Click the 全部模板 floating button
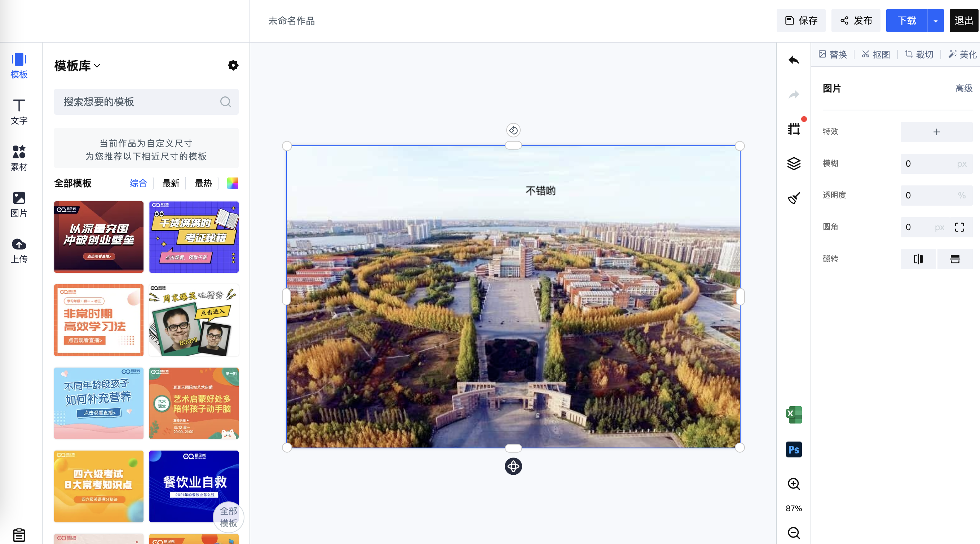The height and width of the screenshot is (544, 980). pos(228,517)
